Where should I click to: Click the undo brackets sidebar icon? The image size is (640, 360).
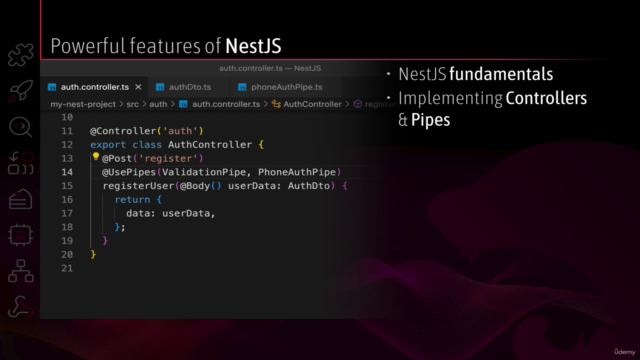pyautogui.click(x=20, y=163)
